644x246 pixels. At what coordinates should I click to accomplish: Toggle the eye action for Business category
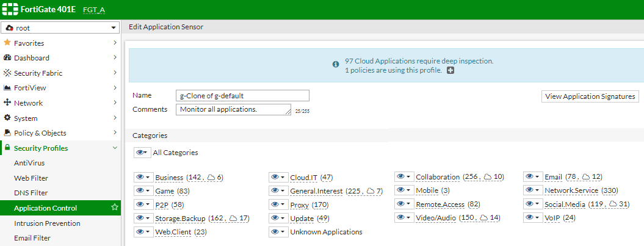tap(143, 177)
